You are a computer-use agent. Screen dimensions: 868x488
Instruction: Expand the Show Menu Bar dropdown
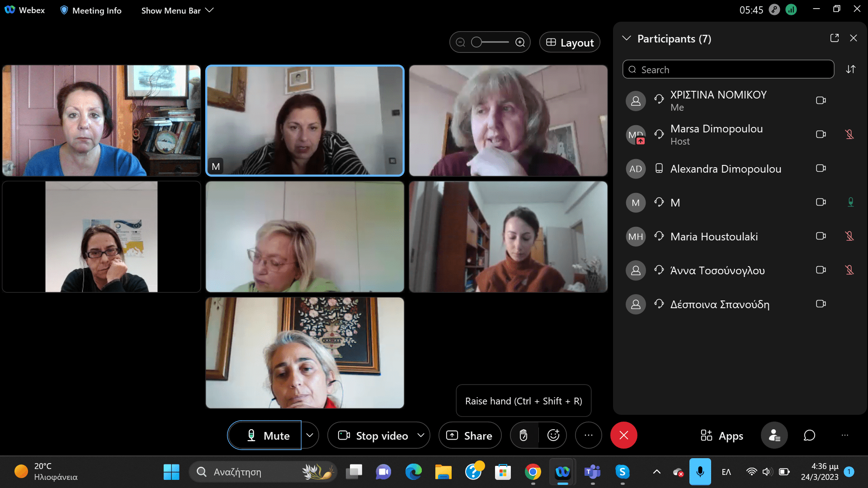tap(177, 10)
